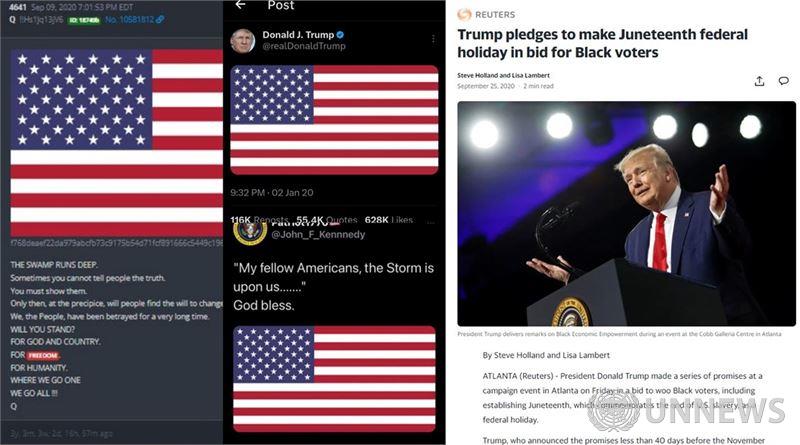The height and width of the screenshot is (445, 800).
Task: Click the verified badge beside Donald J. Trump
Action: point(340,35)
